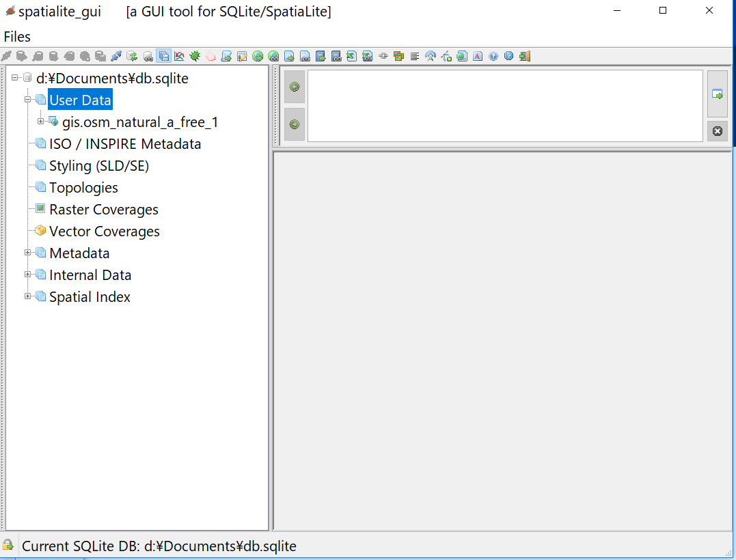Select the Metadata tree item label
This screenshot has width=736, height=560.
(x=79, y=253)
